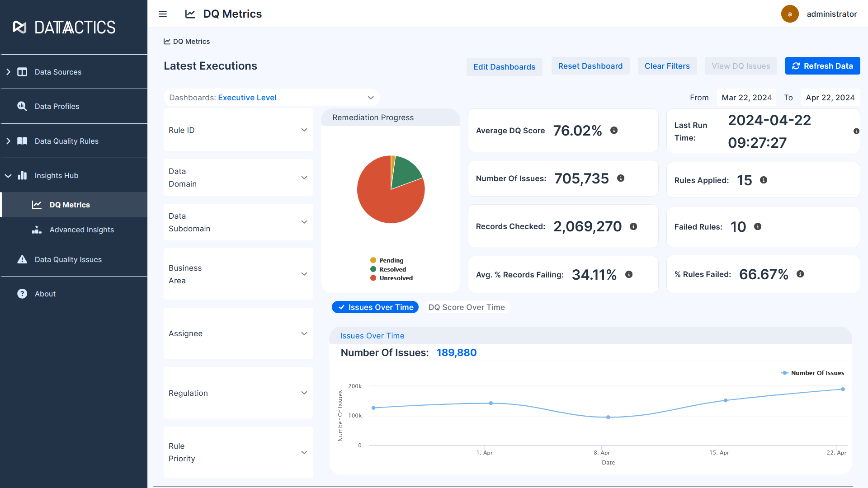The image size is (868, 488).
Task: Click the info icon next to Average DQ Score
Action: (x=614, y=130)
